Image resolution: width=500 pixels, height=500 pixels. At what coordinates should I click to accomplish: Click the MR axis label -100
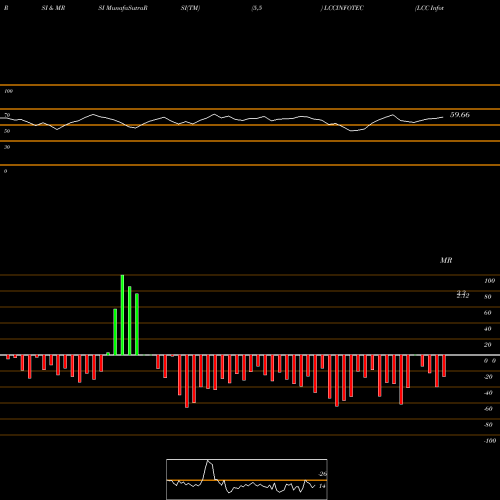490,441
